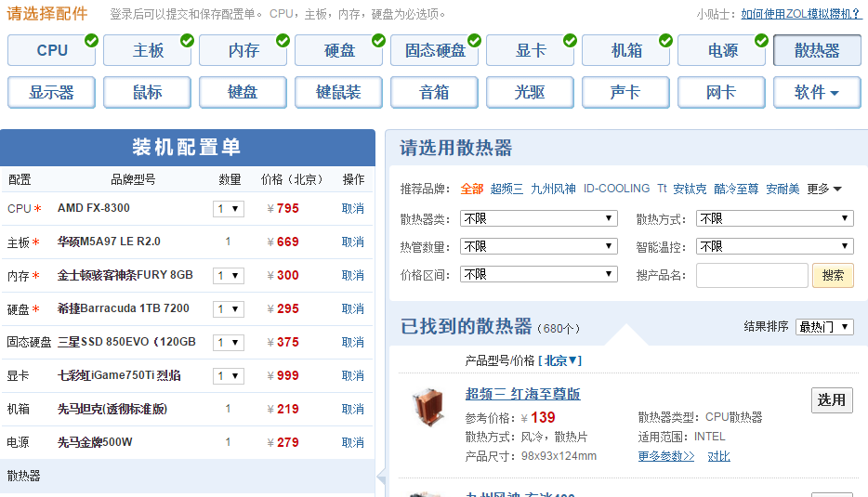Open the 散热方式 filter dropdown
Viewport: 868px width, 497px height.
click(775, 218)
